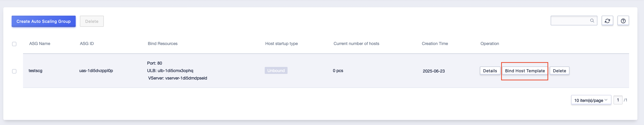The height and width of the screenshot is (125, 644).
Task: Click the ULB: ulb-1di5cmx3ophq text
Action: (170, 71)
